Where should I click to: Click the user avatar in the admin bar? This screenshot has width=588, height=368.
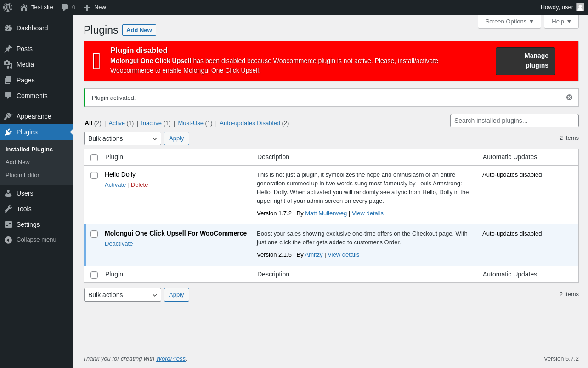[580, 7]
